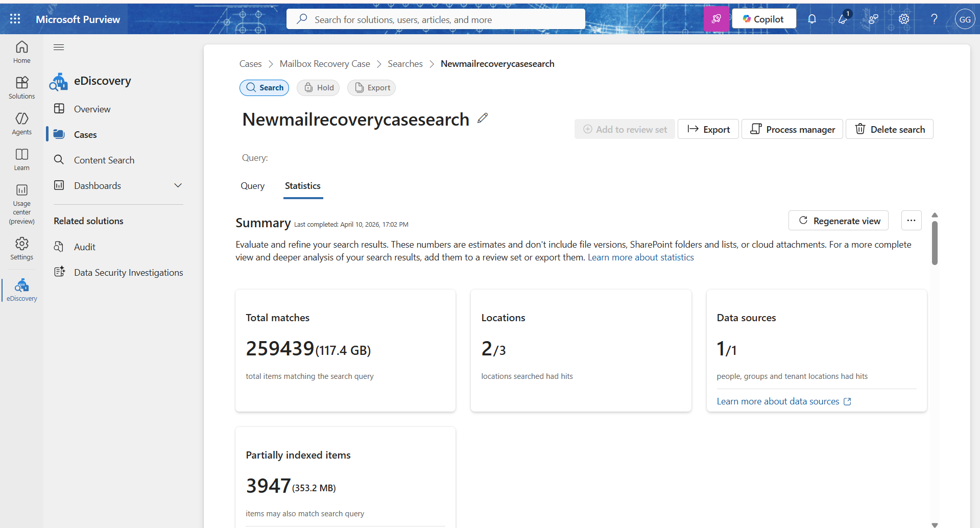Go to eDiscovery Overview
Screen dimensions: 980x528
coord(92,109)
